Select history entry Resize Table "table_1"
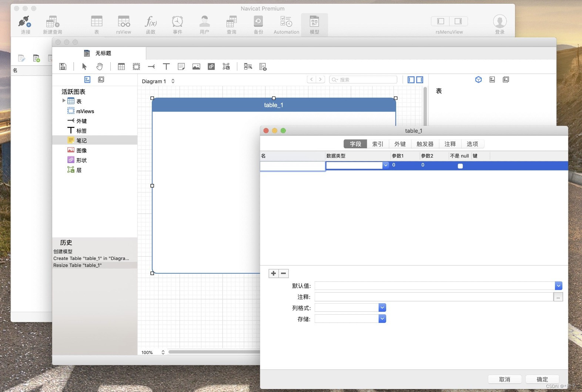 click(95, 265)
